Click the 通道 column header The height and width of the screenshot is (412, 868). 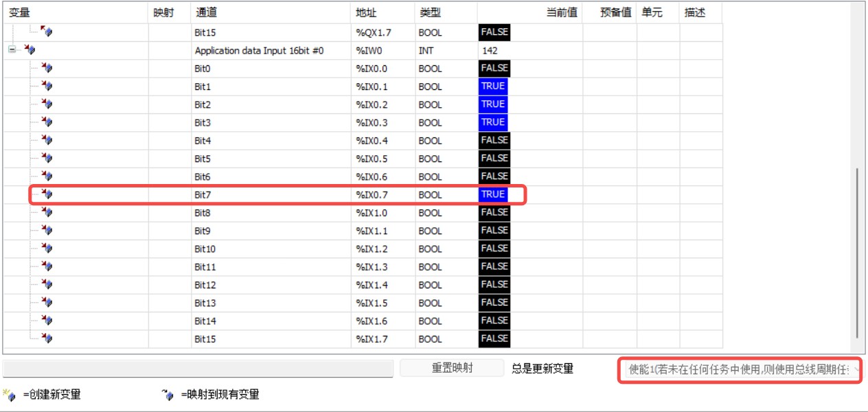click(x=207, y=12)
